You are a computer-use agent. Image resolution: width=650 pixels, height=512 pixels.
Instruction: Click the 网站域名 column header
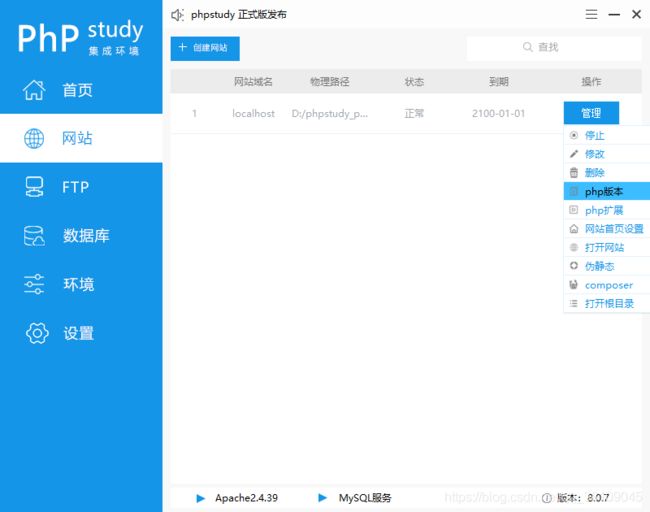point(253,82)
